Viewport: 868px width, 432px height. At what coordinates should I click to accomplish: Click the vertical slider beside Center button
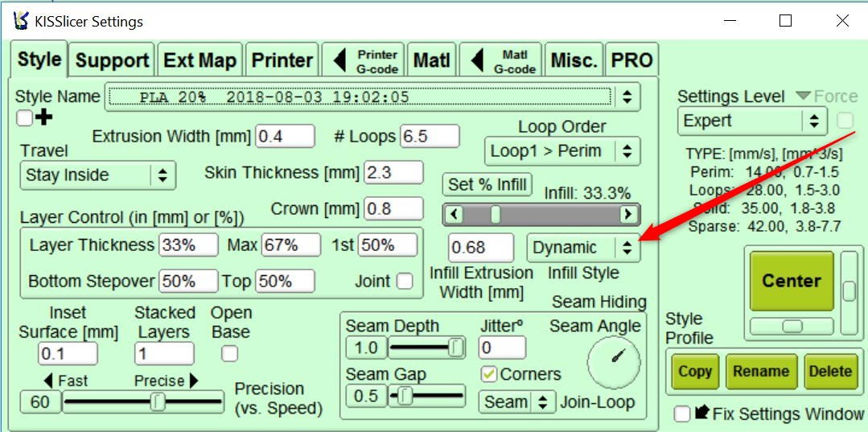tap(849, 293)
